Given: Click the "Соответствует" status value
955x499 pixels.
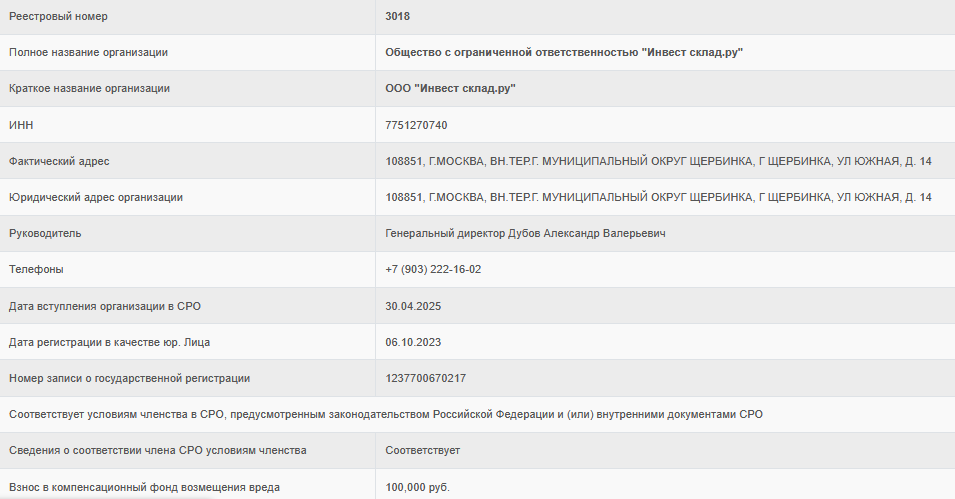Looking at the screenshot, I should 423,450.
